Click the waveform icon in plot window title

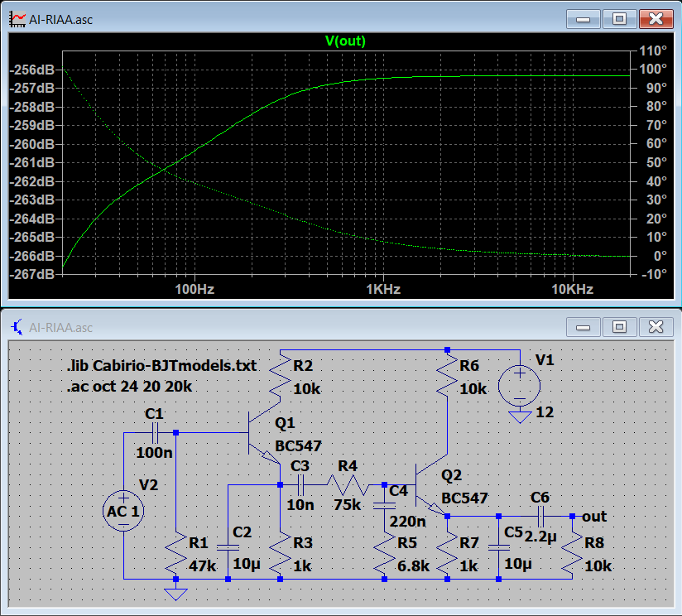[x=17, y=20]
